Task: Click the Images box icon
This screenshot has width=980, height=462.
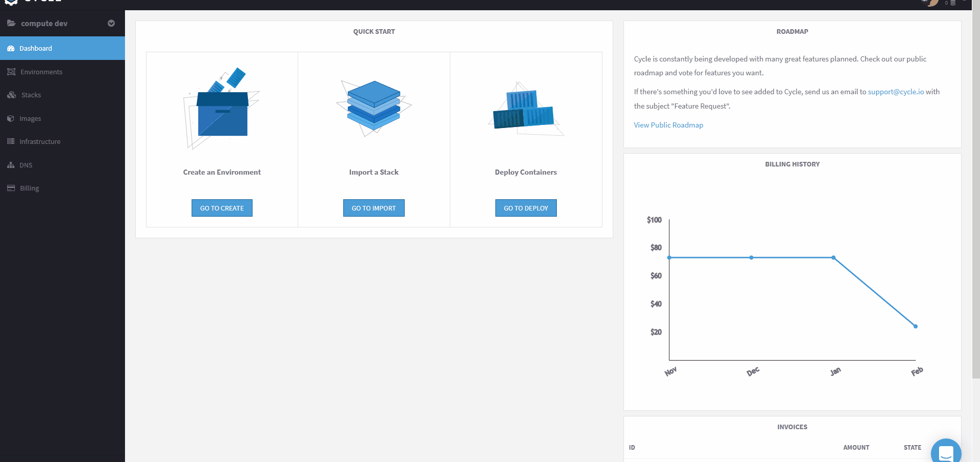Action: 11,118
